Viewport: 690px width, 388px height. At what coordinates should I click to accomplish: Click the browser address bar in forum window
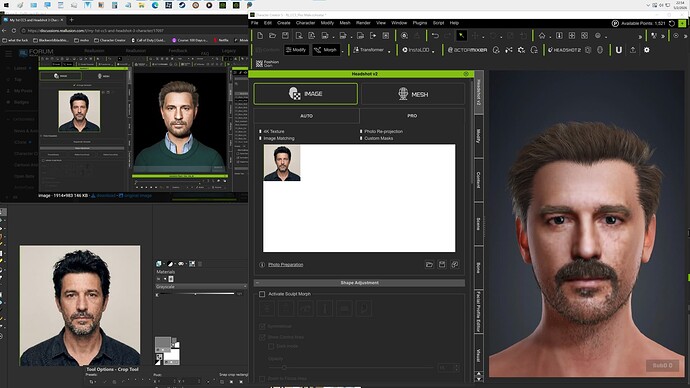pos(134,31)
